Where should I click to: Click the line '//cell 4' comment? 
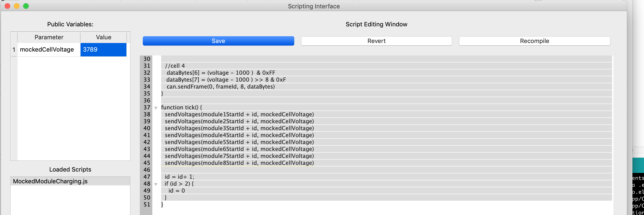pyautogui.click(x=175, y=66)
